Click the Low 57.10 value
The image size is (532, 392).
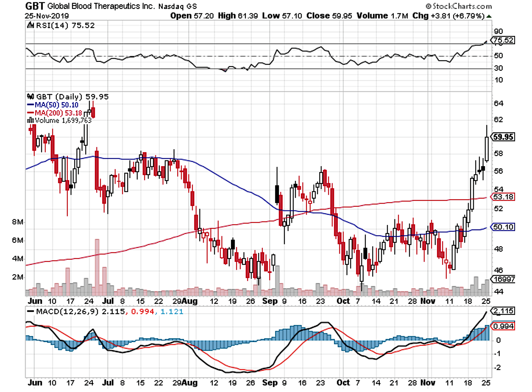click(x=282, y=16)
